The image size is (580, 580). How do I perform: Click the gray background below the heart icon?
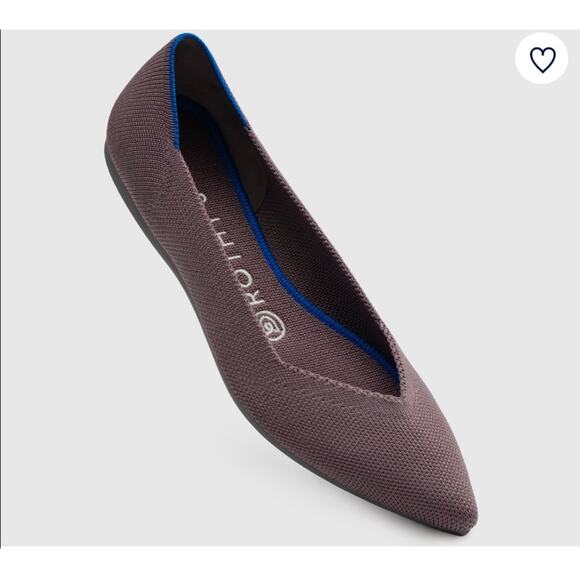[x=542, y=148]
